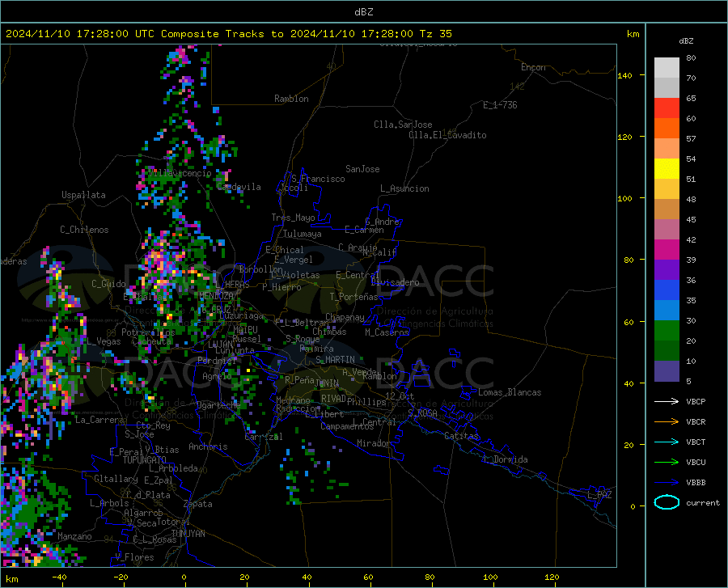Click the Manzano place label
This screenshot has height=588, width=728.
[74, 536]
